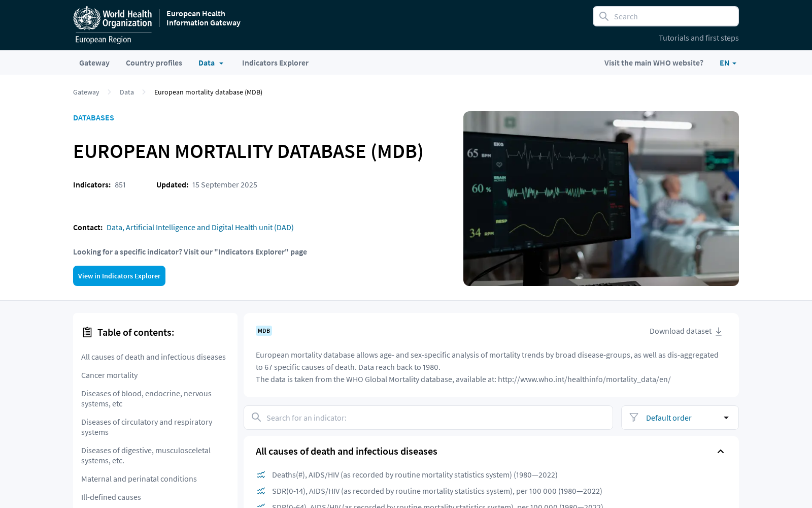Click the DATABASES category link
The height and width of the screenshot is (508, 812).
pyautogui.click(x=93, y=118)
